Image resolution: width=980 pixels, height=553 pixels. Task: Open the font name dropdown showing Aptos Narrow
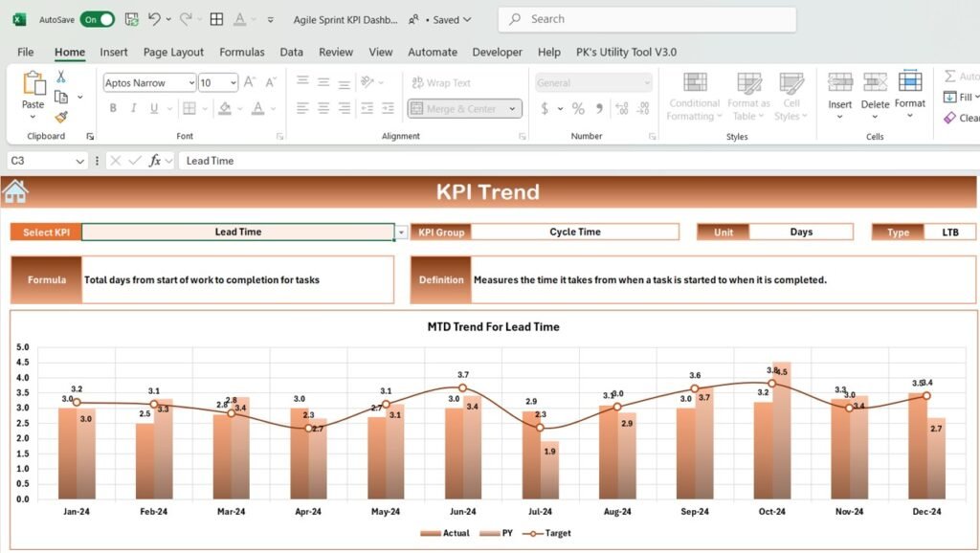[191, 83]
